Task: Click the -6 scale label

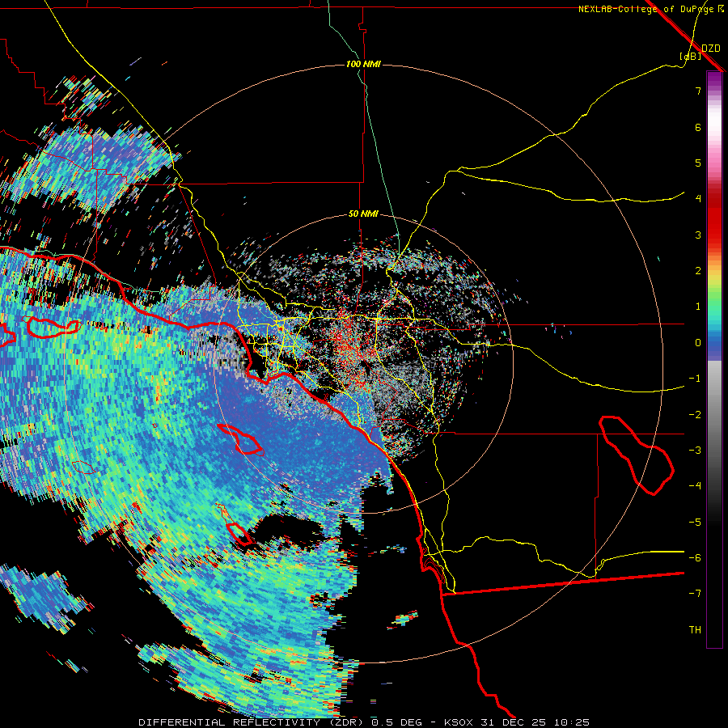Action: tap(695, 558)
